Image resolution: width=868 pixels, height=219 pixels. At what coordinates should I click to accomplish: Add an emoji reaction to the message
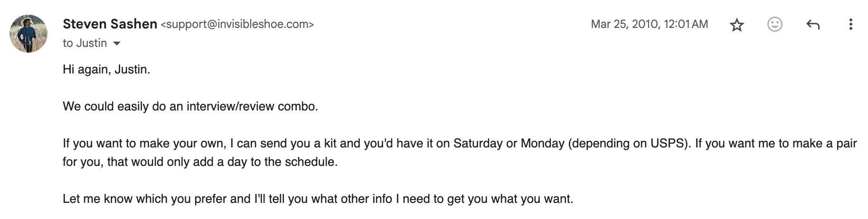click(x=774, y=24)
